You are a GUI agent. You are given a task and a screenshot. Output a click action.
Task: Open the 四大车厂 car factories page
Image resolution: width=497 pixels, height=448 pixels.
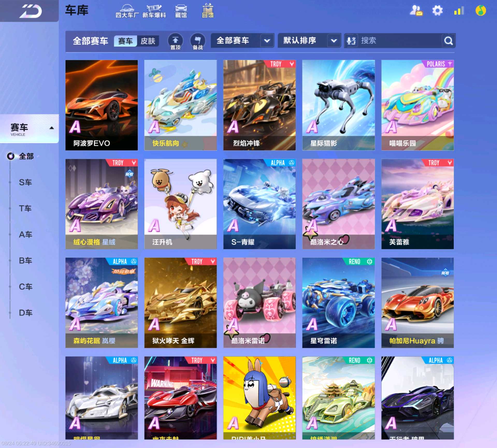pos(127,11)
